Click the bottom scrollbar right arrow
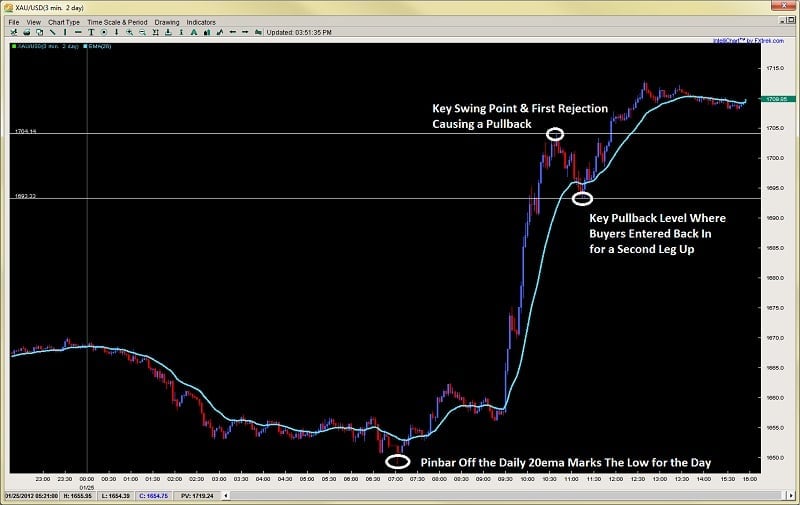This screenshot has width=800, height=505. [x=791, y=495]
